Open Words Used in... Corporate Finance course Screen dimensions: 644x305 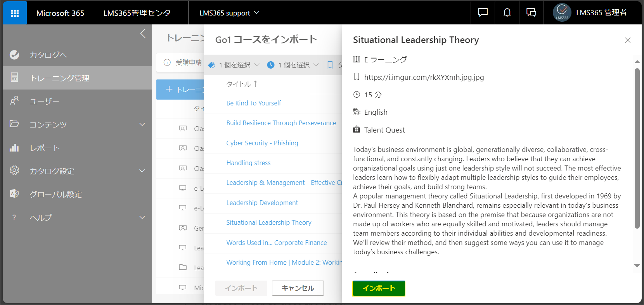pos(277,243)
